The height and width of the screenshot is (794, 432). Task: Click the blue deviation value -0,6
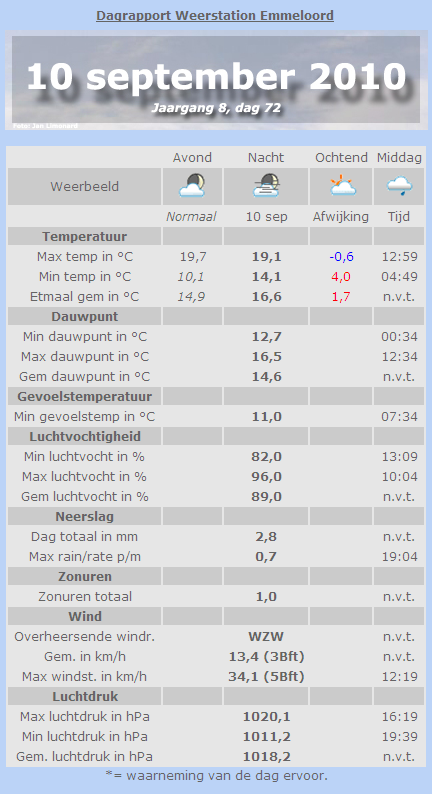[x=341, y=257]
